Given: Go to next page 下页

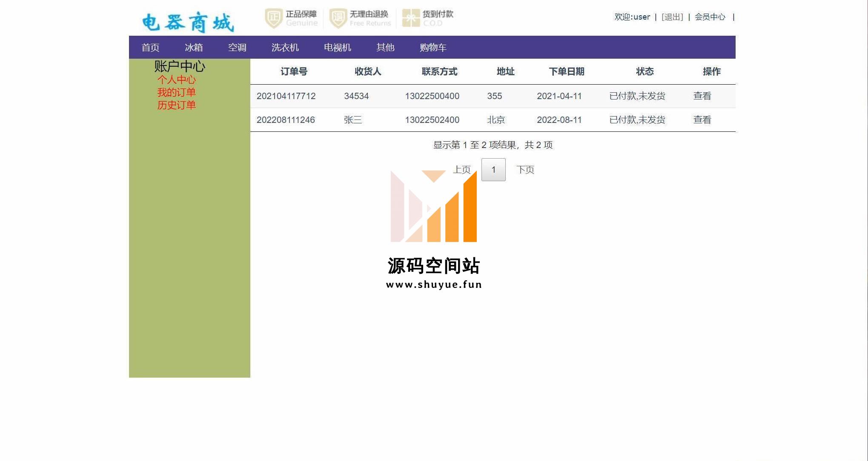Looking at the screenshot, I should coord(525,170).
